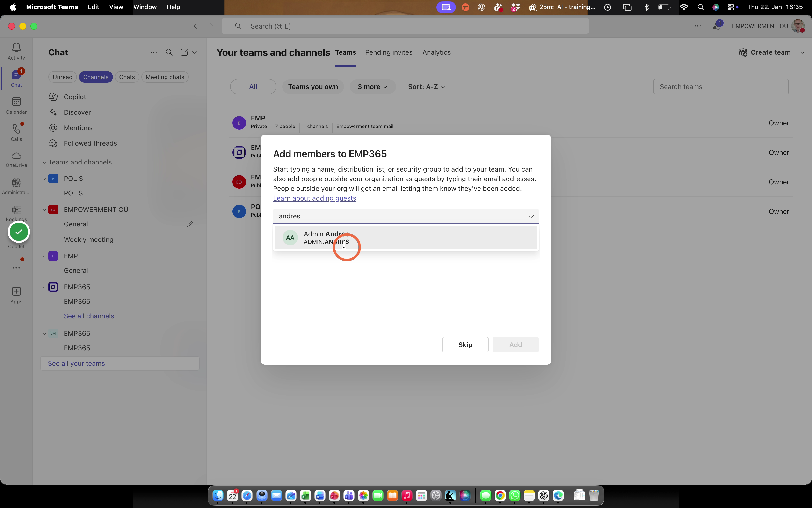Click See all your teams button
The width and height of the screenshot is (812, 508).
pyautogui.click(x=120, y=364)
